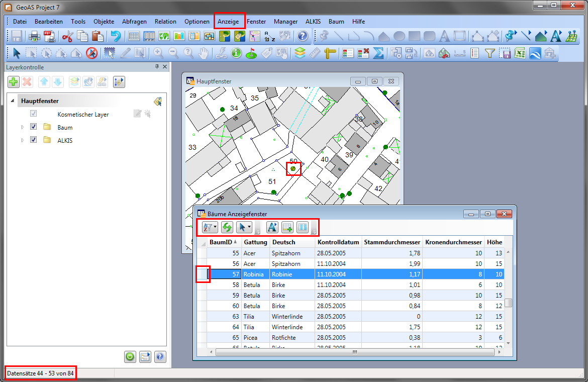
Task: Open the ALKIS menu
Action: click(313, 22)
